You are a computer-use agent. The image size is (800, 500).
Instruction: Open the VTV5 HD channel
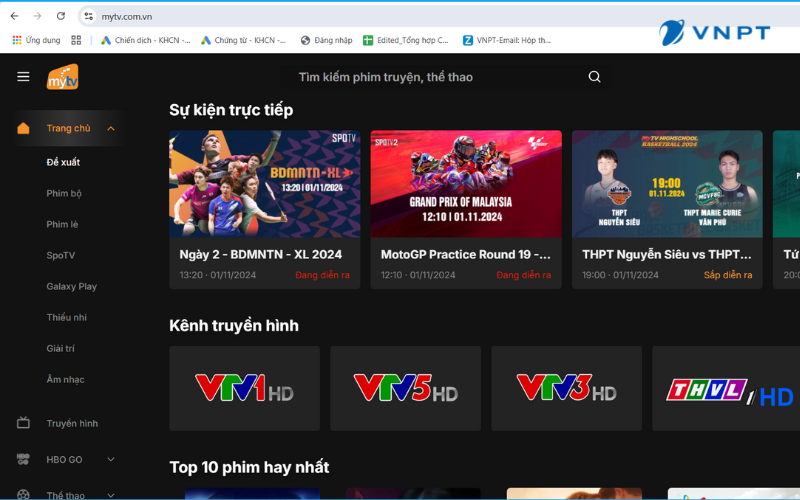[406, 388]
